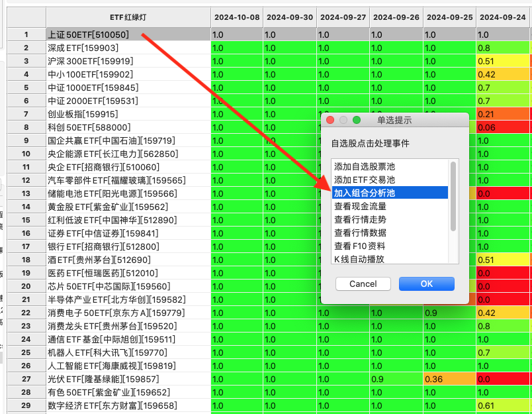Click Cancel in 单选提示 dialog
The height and width of the screenshot is (414, 532).
pos(363,284)
